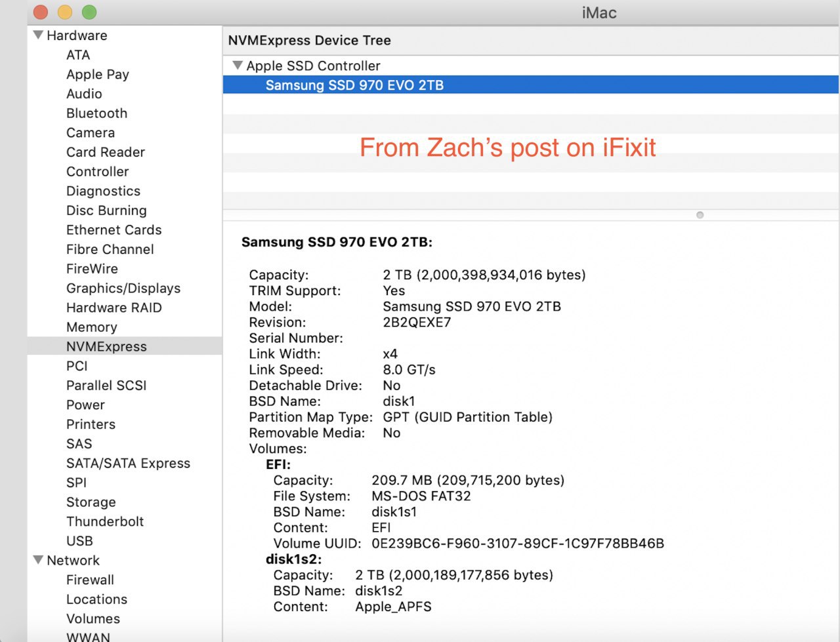Viewport: 840px width, 642px height.
Task: Open the PCI entry
Action: [x=77, y=366]
